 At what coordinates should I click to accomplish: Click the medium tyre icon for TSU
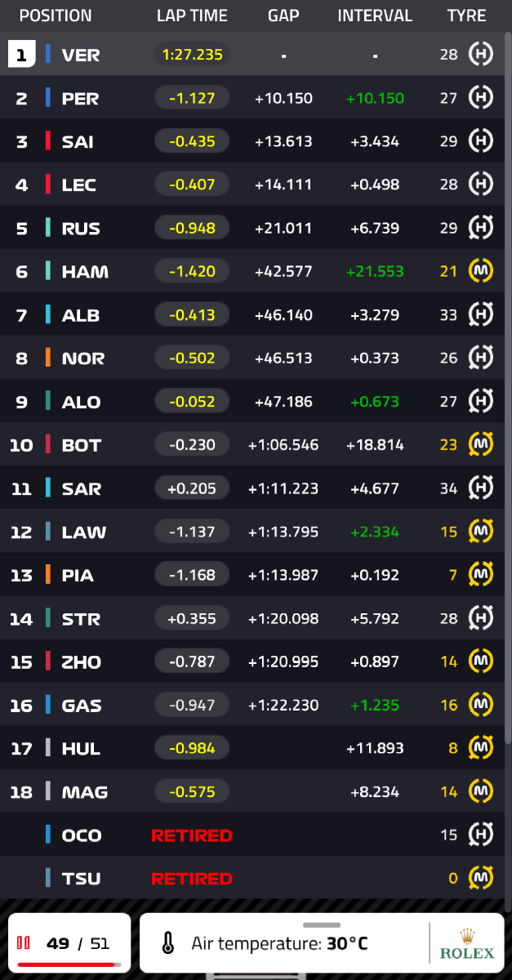(480, 878)
